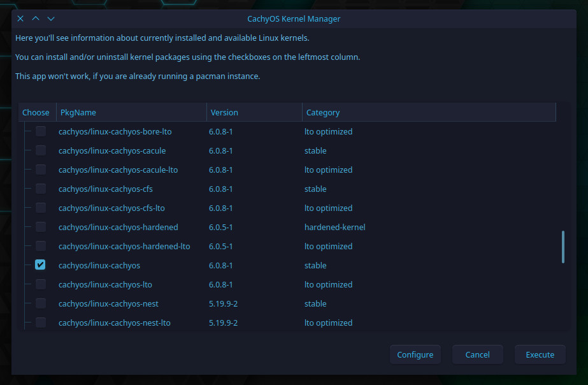Click version 5.19.9-2 of linux-cachyos-nest
The height and width of the screenshot is (385, 588).
pos(223,304)
